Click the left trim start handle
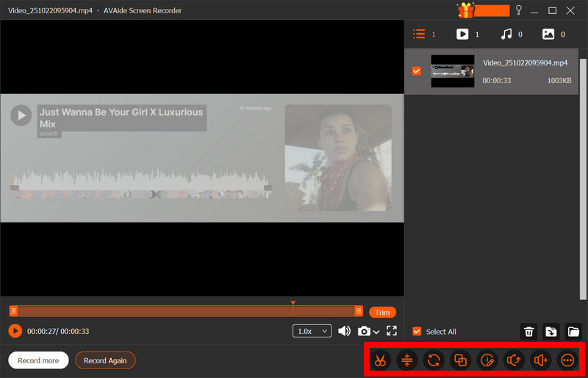Image resolution: width=588 pixels, height=378 pixels. tap(13, 311)
